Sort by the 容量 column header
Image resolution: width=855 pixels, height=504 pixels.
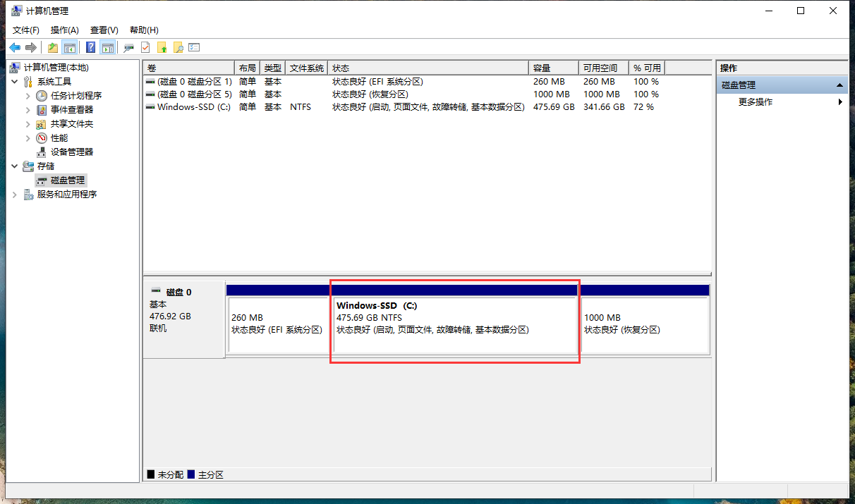point(554,68)
